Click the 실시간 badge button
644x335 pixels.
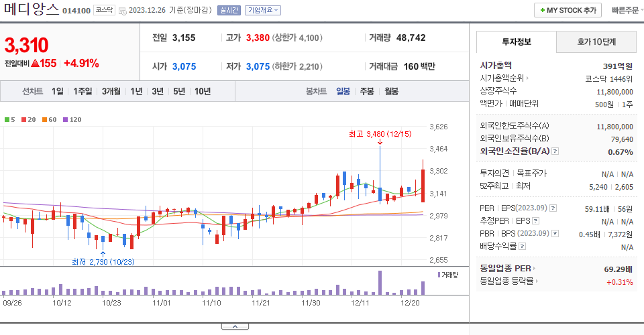pyautogui.click(x=229, y=10)
